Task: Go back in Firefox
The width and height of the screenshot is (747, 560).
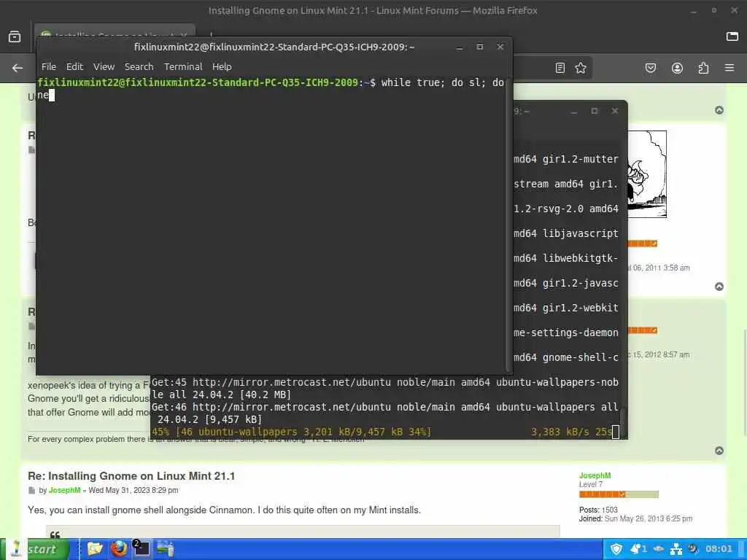Action: pos(18,68)
